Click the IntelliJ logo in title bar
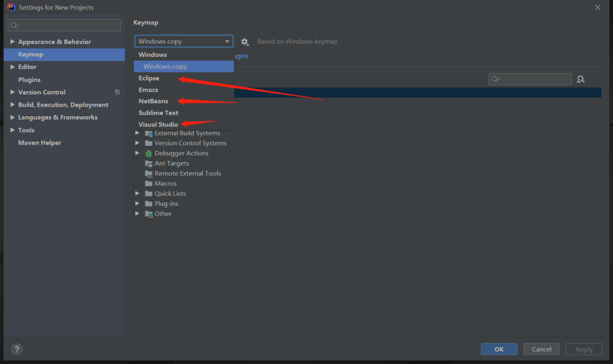Image resolution: width=613 pixels, height=364 pixels. tap(11, 7)
